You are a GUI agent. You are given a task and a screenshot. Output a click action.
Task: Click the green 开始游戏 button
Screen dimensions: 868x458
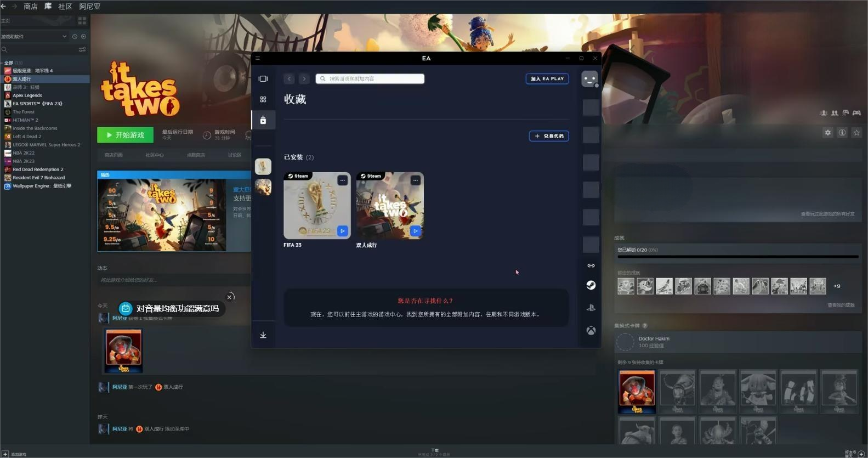click(126, 135)
